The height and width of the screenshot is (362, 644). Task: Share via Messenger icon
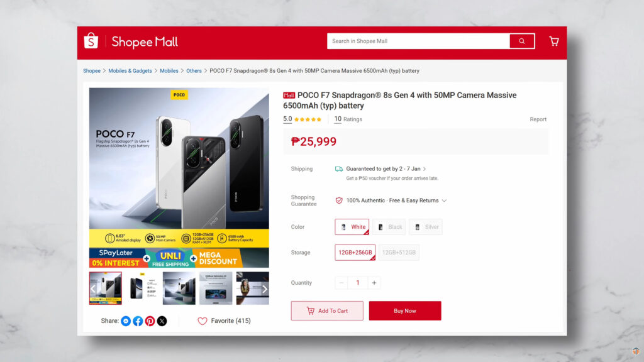(126, 321)
